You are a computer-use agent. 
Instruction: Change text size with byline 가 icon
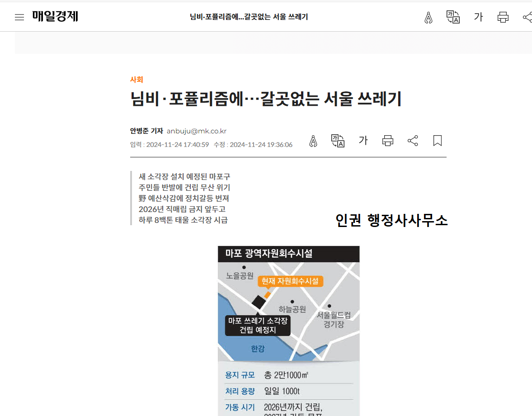363,141
